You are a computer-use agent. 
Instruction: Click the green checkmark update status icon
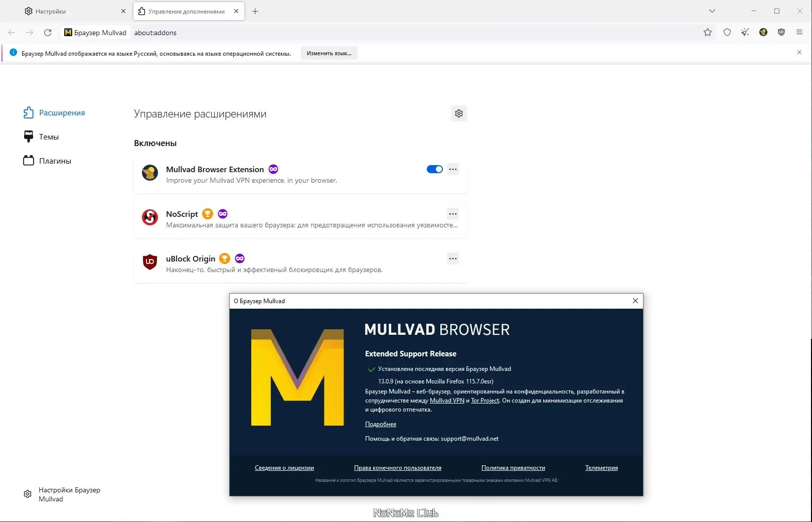click(372, 369)
